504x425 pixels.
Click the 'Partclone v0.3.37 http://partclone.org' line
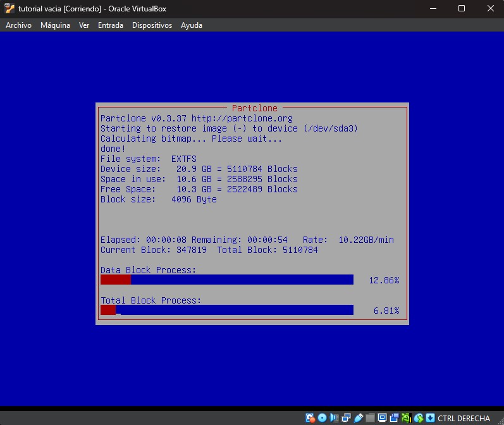point(197,118)
